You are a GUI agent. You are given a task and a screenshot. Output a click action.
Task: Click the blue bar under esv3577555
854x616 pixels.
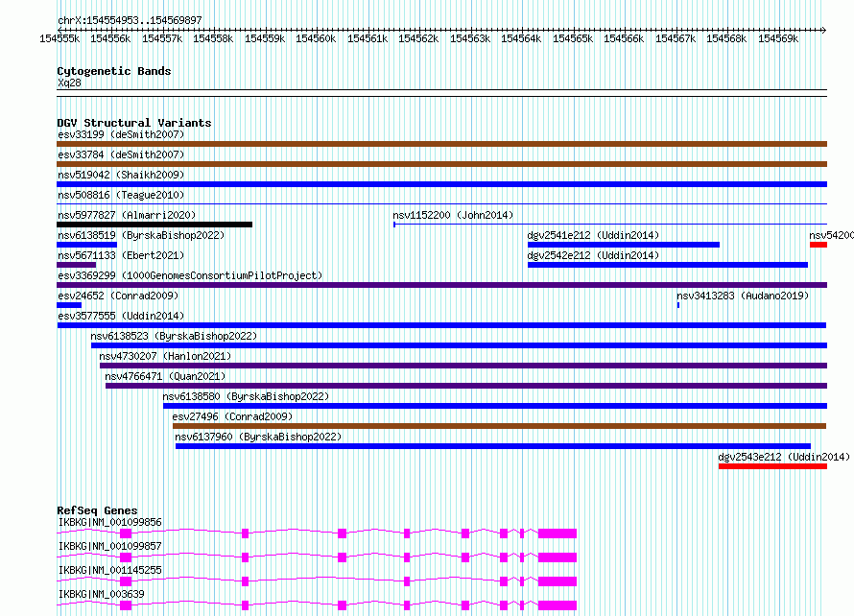[x=441, y=325]
